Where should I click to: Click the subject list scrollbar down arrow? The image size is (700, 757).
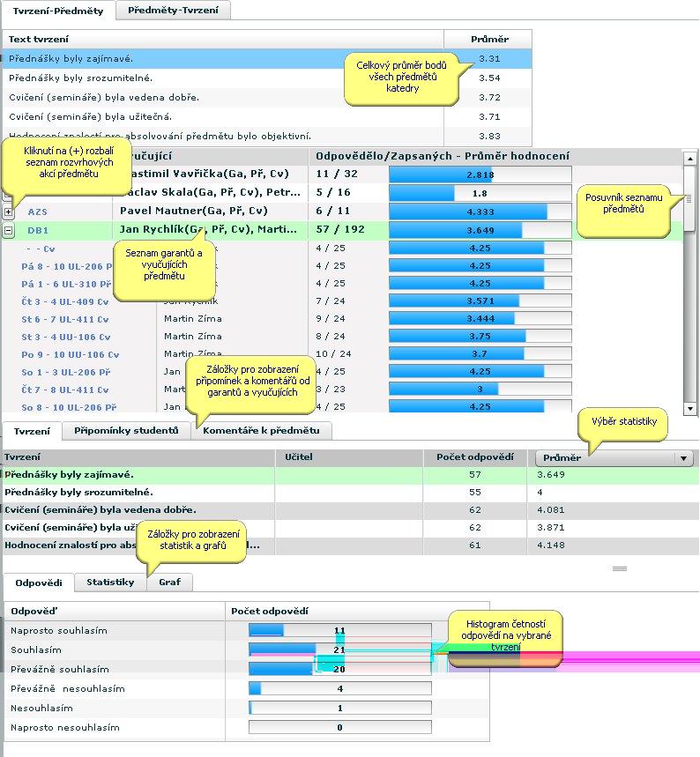pyautogui.click(x=689, y=408)
